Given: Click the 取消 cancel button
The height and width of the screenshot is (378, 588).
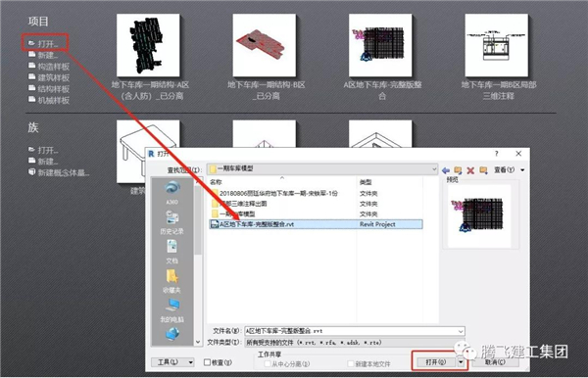Looking at the screenshot, I should 495,362.
